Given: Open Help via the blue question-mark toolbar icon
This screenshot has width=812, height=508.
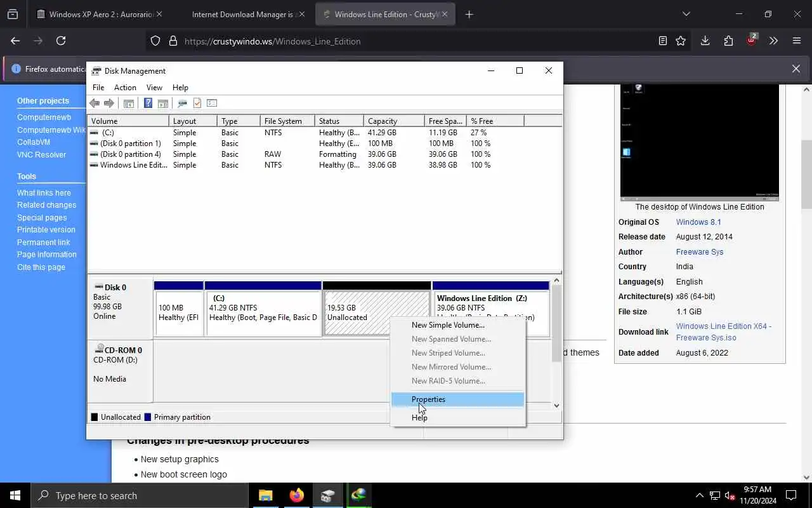Looking at the screenshot, I should (x=148, y=103).
